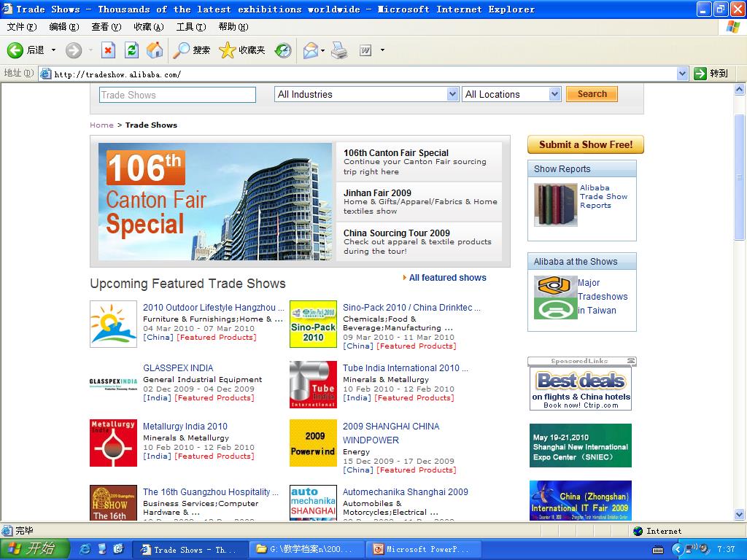Click the scrollbar down arrow
The width and height of the screenshot is (747, 560).
[x=740, y=514]
